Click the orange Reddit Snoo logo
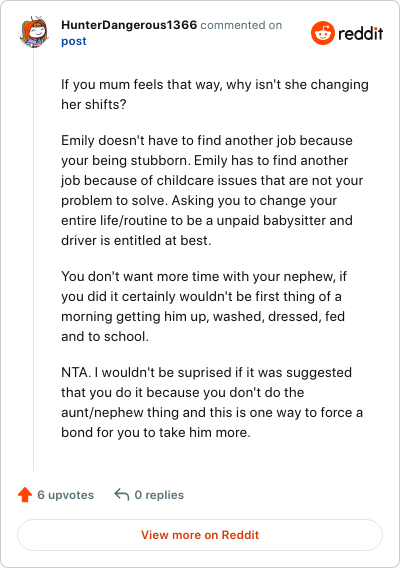 (x=322, y=33)
